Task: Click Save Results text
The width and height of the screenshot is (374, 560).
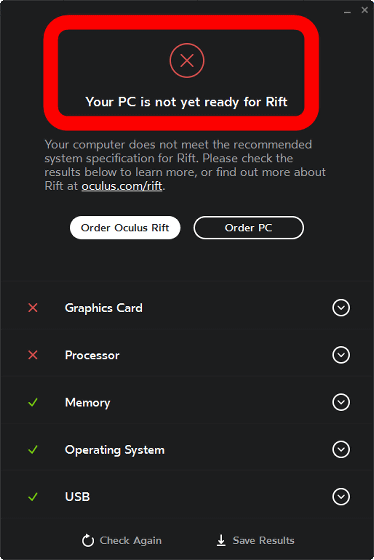Action: (264, 540)
